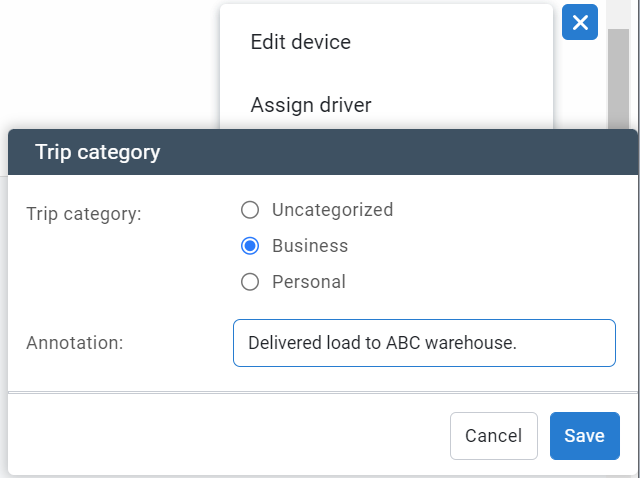Image resolution: width=640 pixels, height=478 pixels.
Task: Click the 'Personal' label text
Action: pyautogui.click(x=309, y=282)
